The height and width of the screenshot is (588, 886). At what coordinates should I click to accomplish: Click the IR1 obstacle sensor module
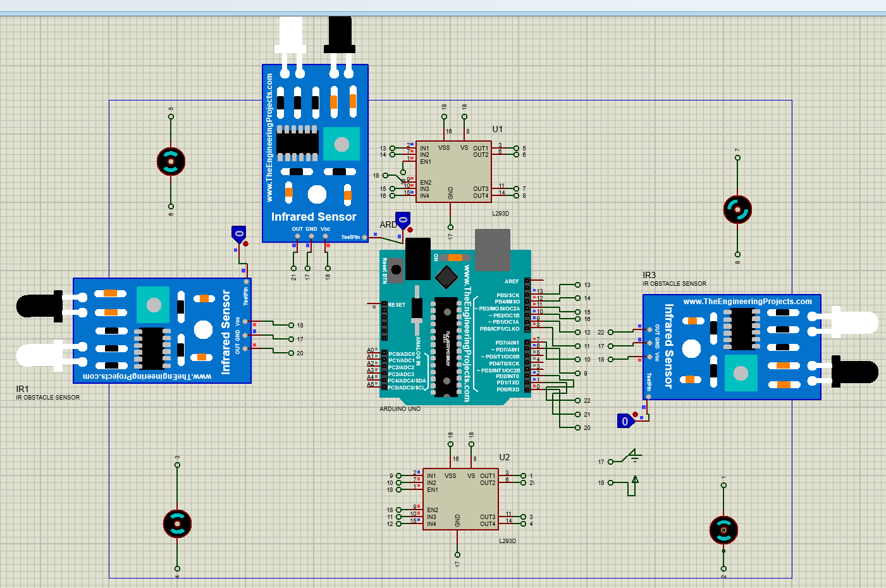tap(161, 332)
